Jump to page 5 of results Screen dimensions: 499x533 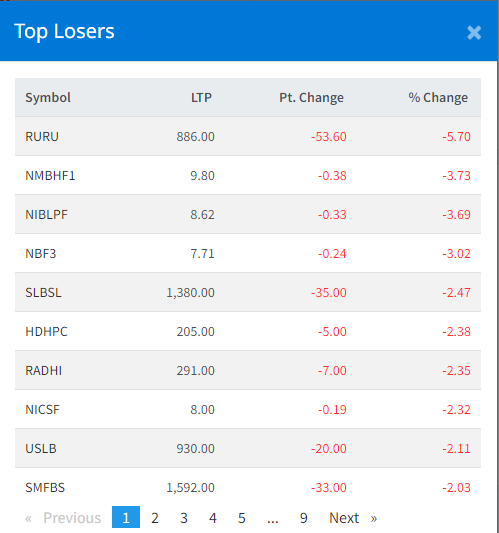click(x=241, y=518)
